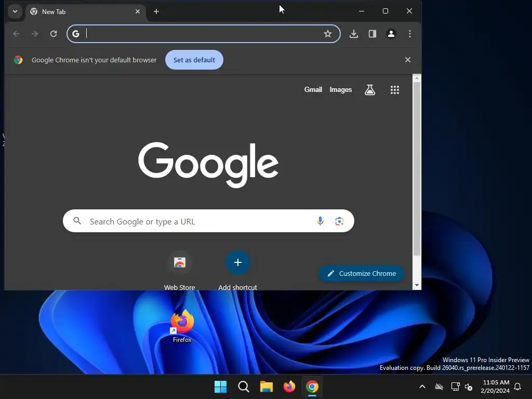532x399 pixels.
Task: Open the Downloads icon in toolbar
Action: pos(353,34)
